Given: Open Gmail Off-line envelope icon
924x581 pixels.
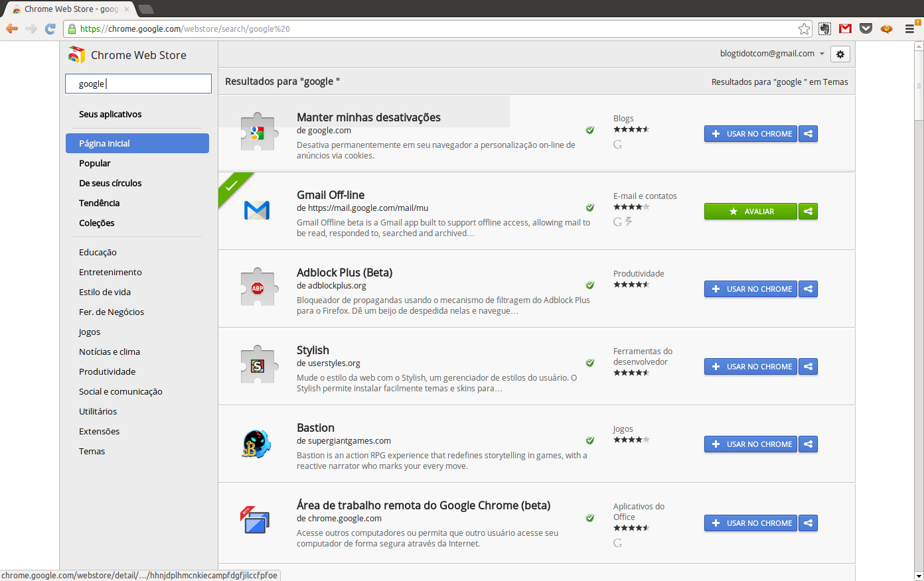Looking at the screenshot, I should coord(257,210).
